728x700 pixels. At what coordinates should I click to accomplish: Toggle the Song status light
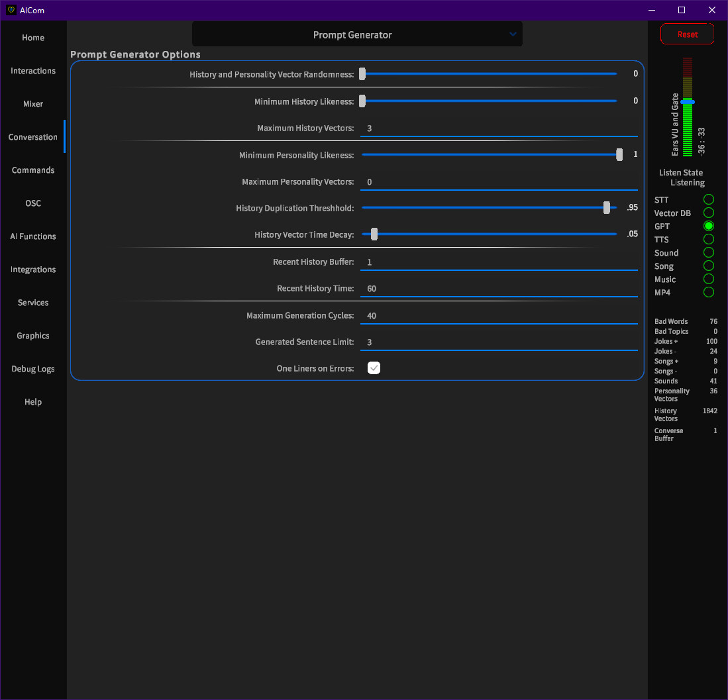pyautogui.click(x=709, y=266)
